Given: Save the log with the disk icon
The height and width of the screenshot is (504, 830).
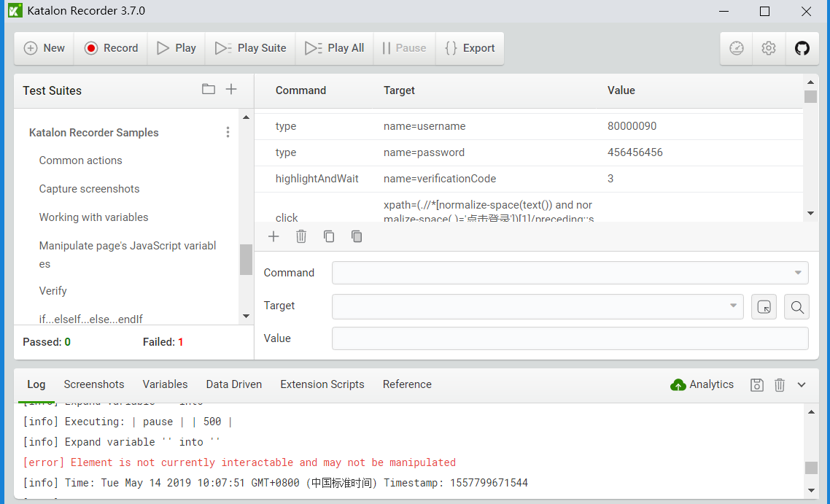Looking at the screenshot, I should [x=757, y=385].
